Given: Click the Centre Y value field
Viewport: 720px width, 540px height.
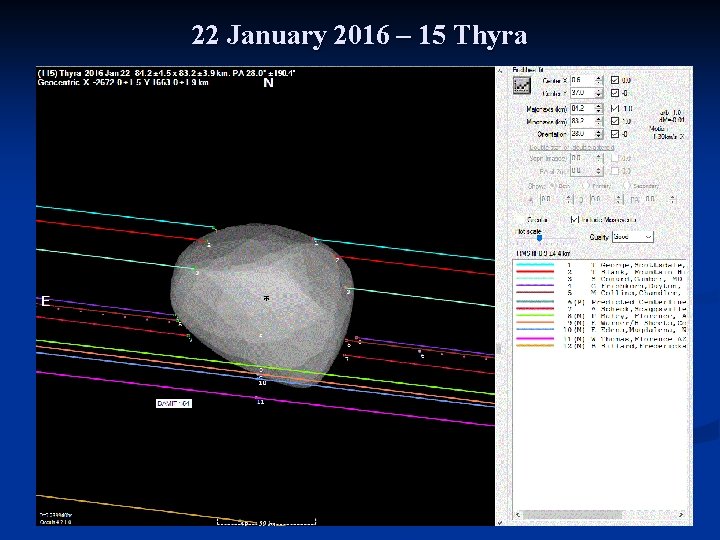Looking at the screenshot, I should pyautogui.click(x=582, y=93).
